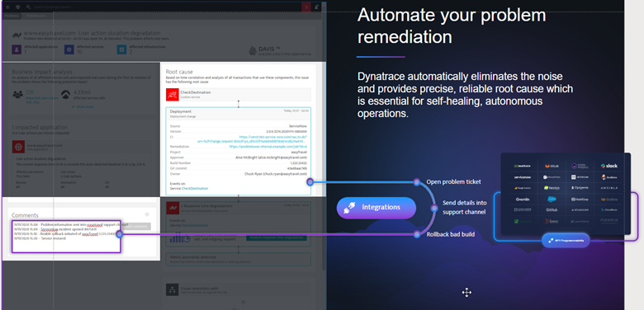Open the ansibletower Remediation link
The height and width of the screenshot is (310, 644).
pos(268,146)
